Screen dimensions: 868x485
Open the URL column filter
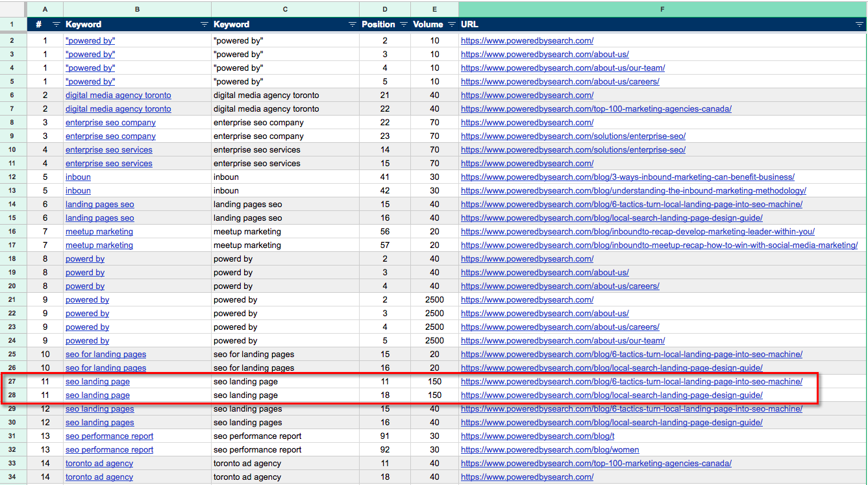click(860, 24)
